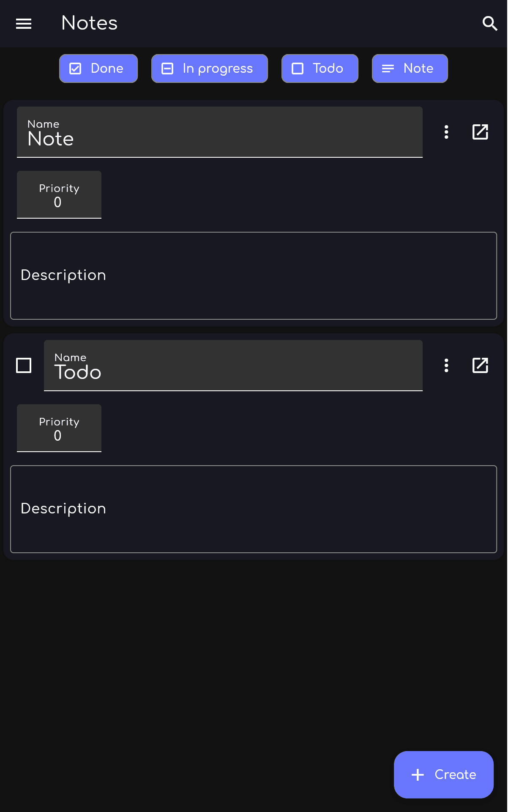Toggle the Done filter chip
This screenshot has height=812, width=508.
(98, 69)
